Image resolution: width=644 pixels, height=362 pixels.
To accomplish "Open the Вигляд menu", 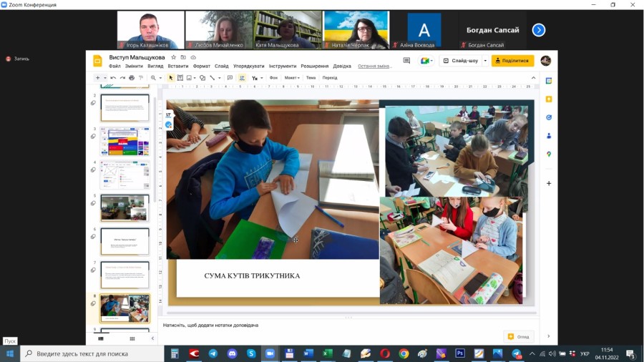I will click(155, 66).
